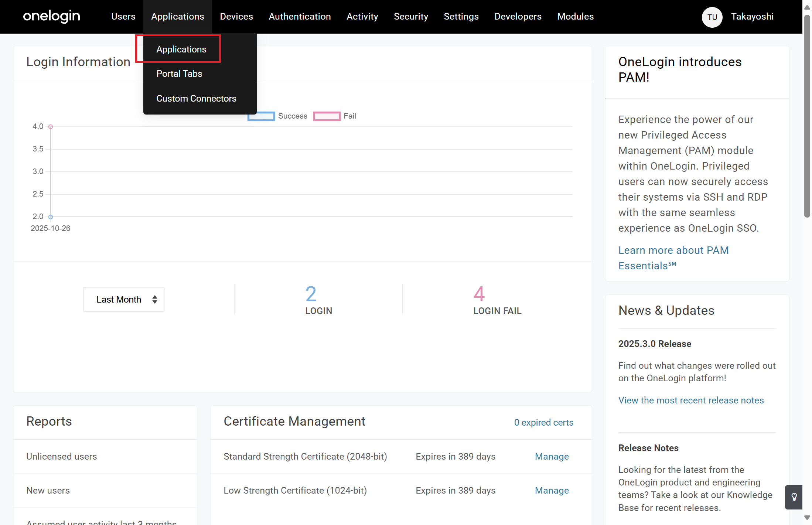
Task: Click the scrollbar down arrow
Action: (807, 518)
